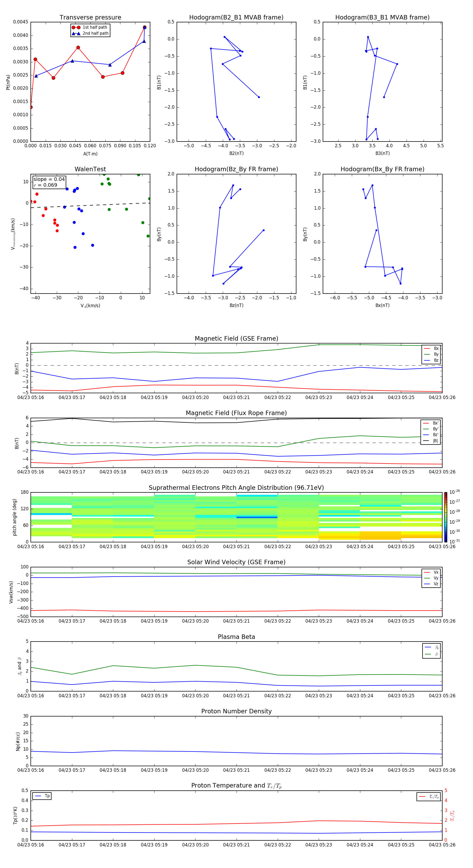Click the Hodogram(B2_B1 MVAB frame) title
The height and width of the screenshot is (868, 473).
(x=236, y=17)
